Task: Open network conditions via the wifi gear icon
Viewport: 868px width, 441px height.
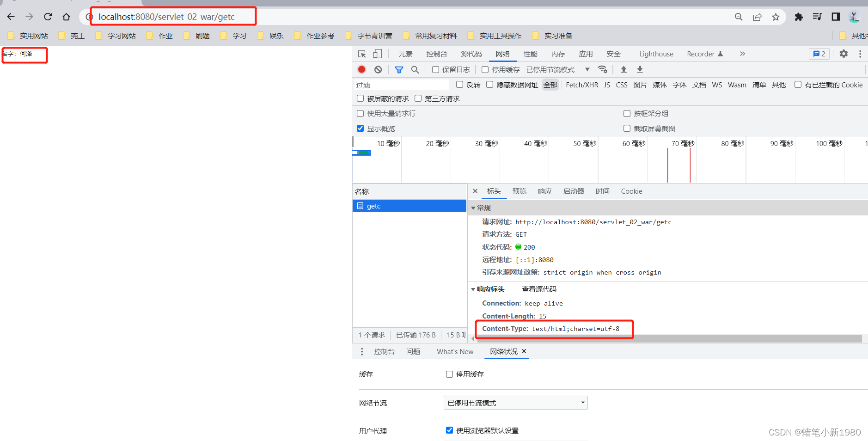Action: point(603,69)
